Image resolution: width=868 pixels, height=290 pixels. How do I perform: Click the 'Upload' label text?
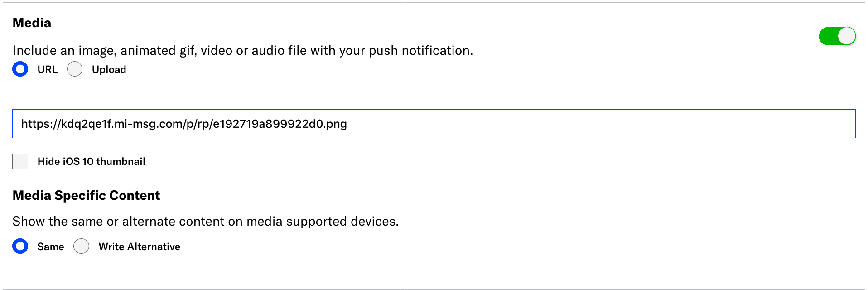109,69
